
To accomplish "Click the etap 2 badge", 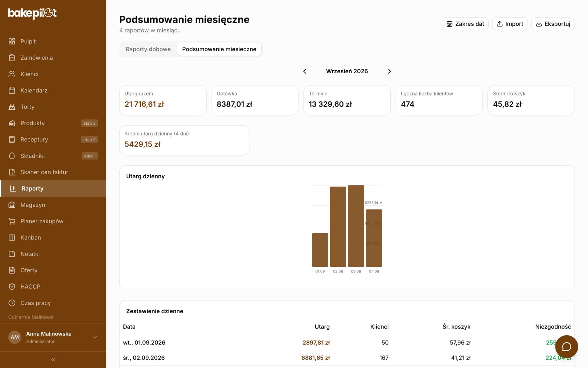I will 90,140.
